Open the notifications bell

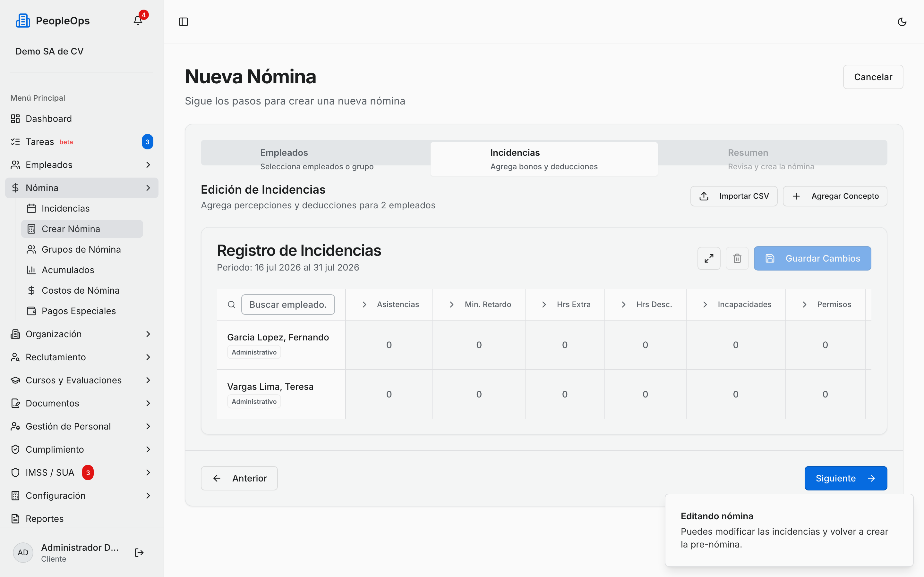[138, 21]
